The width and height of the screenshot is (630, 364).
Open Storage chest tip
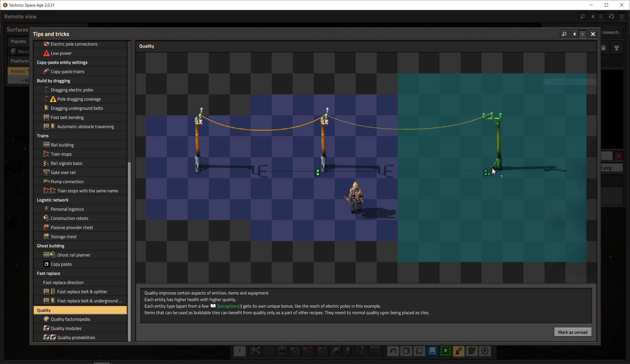coord(80,237)
